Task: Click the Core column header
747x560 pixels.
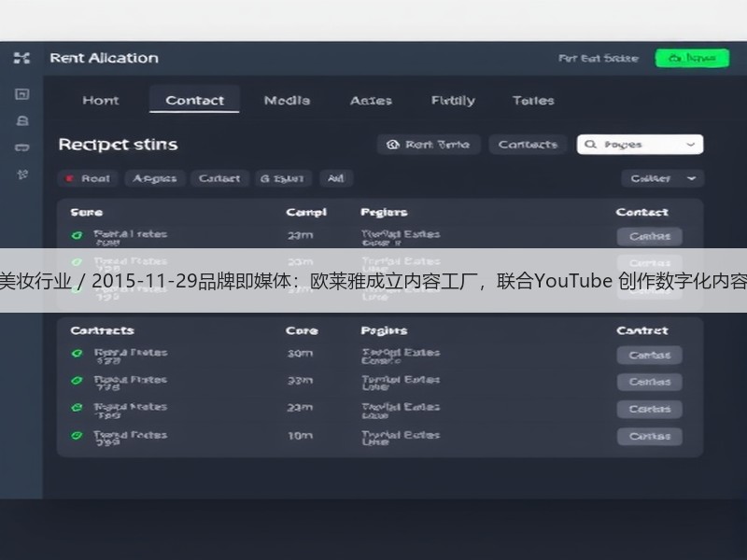Action: coord(302,330)
